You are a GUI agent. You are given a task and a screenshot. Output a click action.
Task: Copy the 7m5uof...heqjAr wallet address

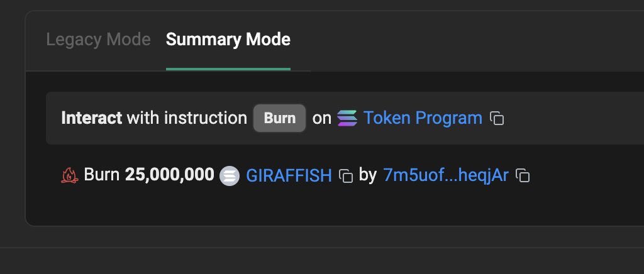pyautogui.click(x=523, y=175)
